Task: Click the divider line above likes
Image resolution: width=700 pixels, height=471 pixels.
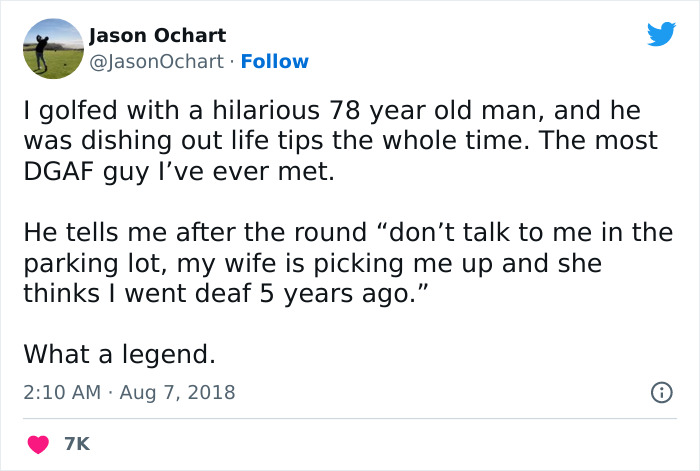Action: tap(349, 418)
